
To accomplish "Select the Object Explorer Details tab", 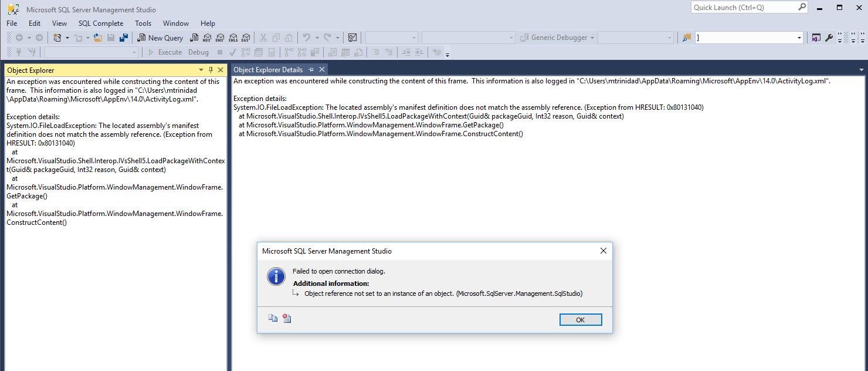I will click(x=268, y=70).
